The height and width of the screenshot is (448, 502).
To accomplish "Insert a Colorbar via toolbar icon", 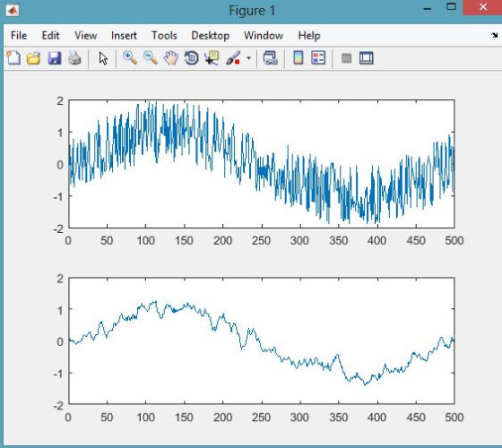I will (298, 58).
